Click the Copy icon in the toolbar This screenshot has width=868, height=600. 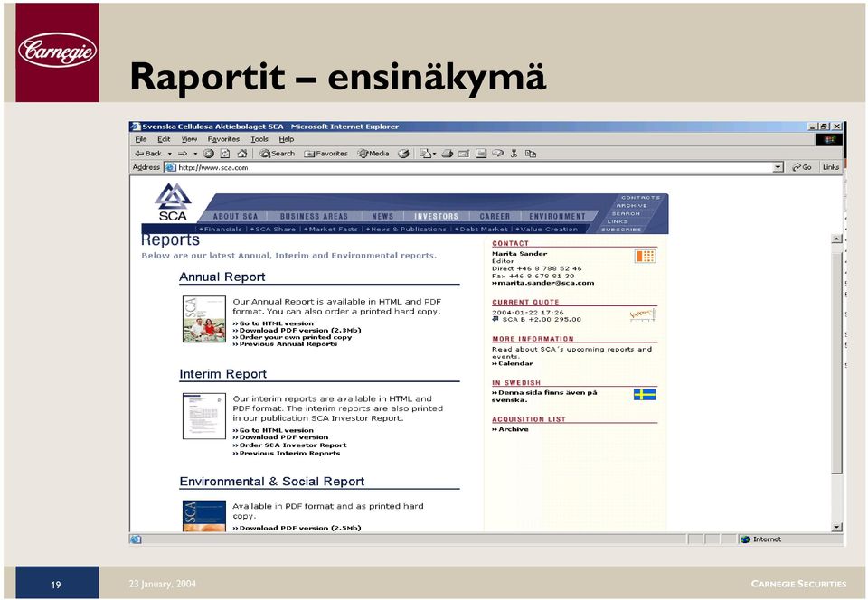(x=531, y=154)
